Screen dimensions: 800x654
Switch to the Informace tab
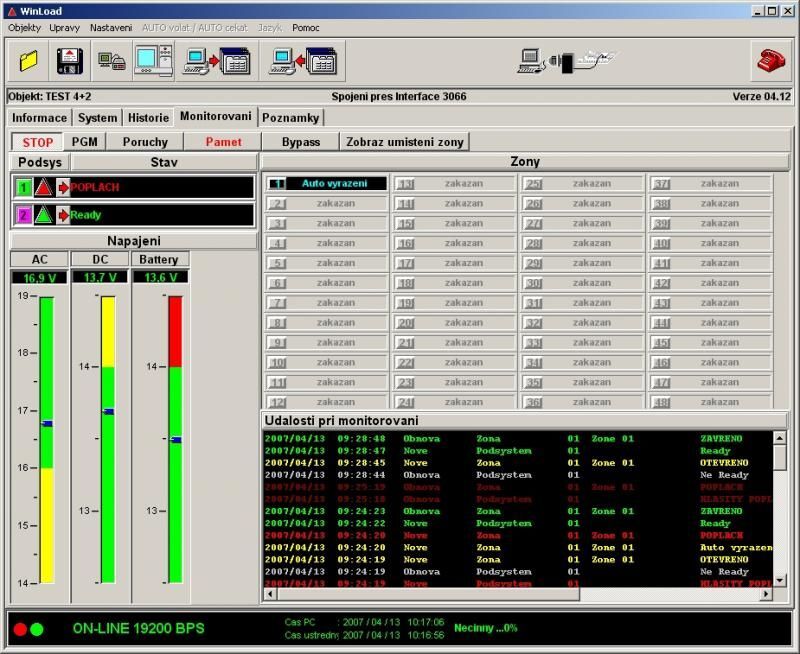(40, 118)
